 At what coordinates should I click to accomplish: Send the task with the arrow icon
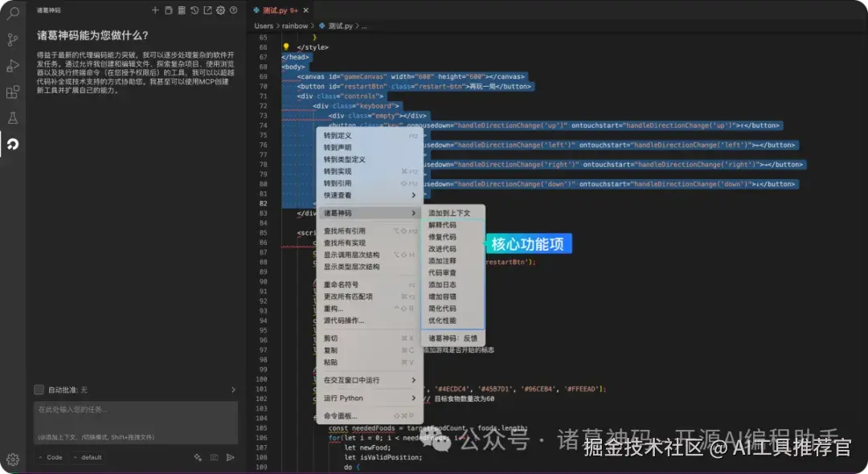tap(231, 456)
